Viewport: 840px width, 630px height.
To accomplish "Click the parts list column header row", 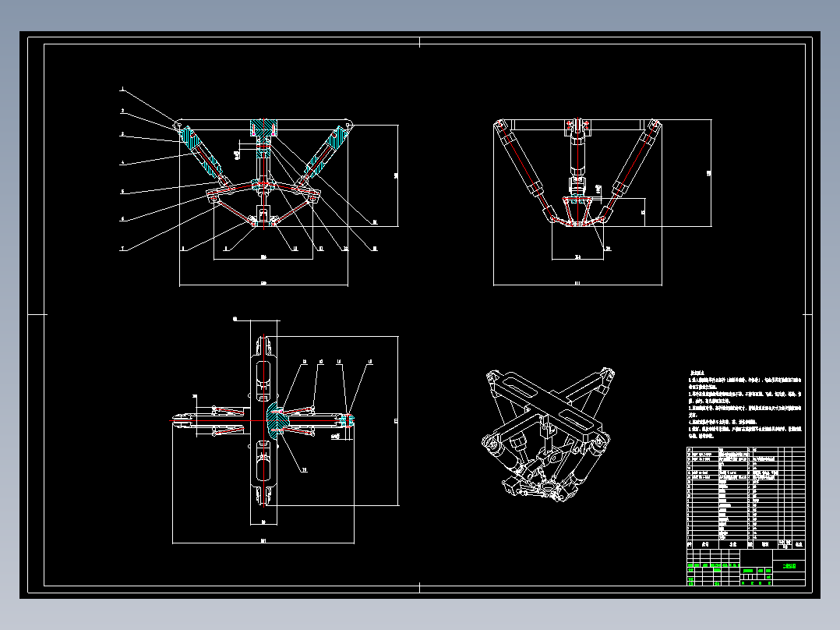I will pyautogui.click(x=746, y=544).
